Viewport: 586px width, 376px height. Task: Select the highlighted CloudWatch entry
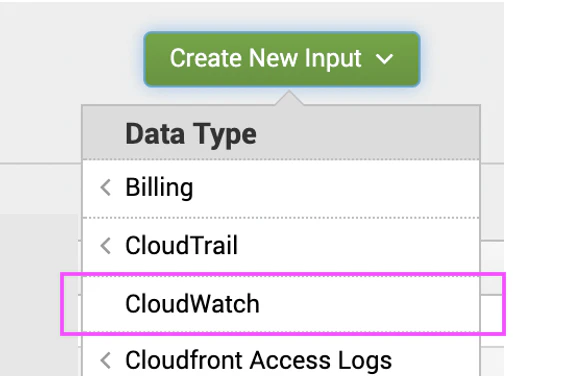(192, 303)
